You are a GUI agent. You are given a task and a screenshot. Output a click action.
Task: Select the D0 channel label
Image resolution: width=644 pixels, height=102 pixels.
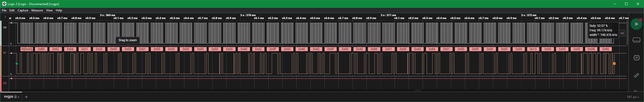coord(5,28)
